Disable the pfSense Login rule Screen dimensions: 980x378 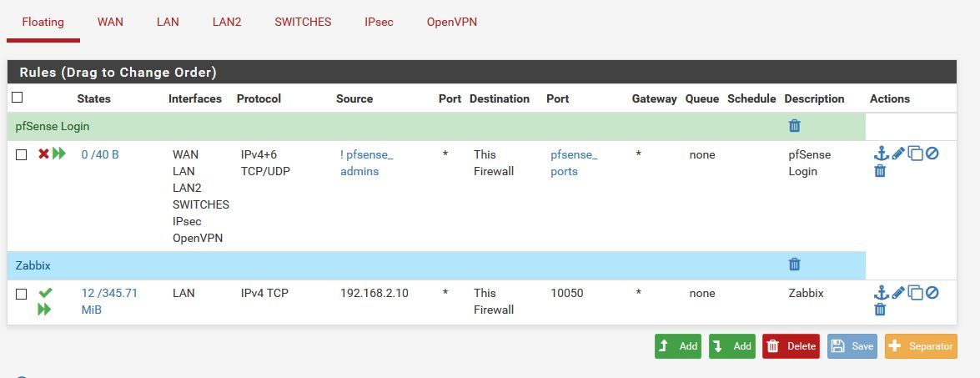tap(932, 154)
